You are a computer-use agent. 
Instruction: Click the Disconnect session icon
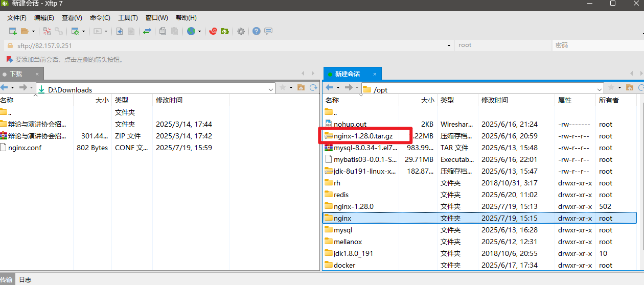(47, 31)
